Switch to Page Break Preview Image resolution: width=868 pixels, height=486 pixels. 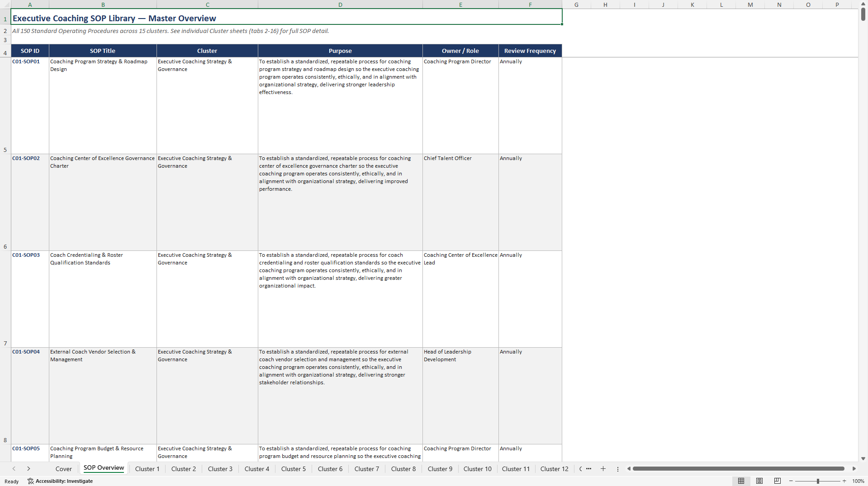point(778,481)
